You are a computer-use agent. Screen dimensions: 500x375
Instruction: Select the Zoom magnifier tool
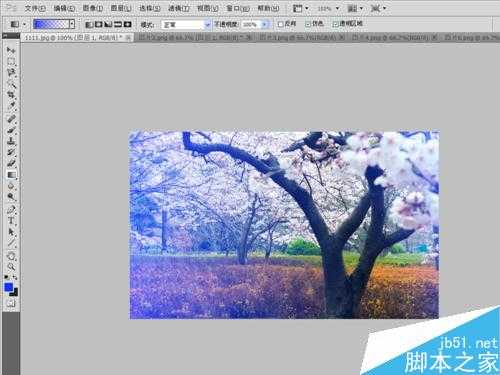pos(11,267)
